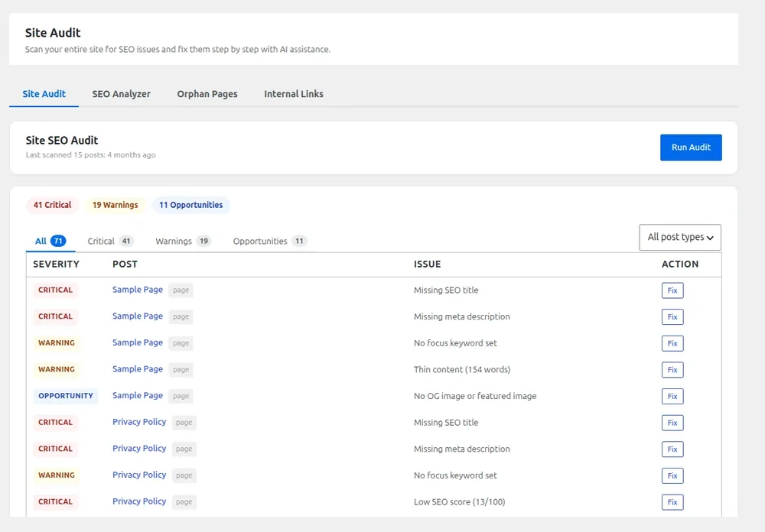Viewport: 765px width, 532px height.
Task: Fix Sample Page No focus keyword set
Action: click(x=672, y=343)
